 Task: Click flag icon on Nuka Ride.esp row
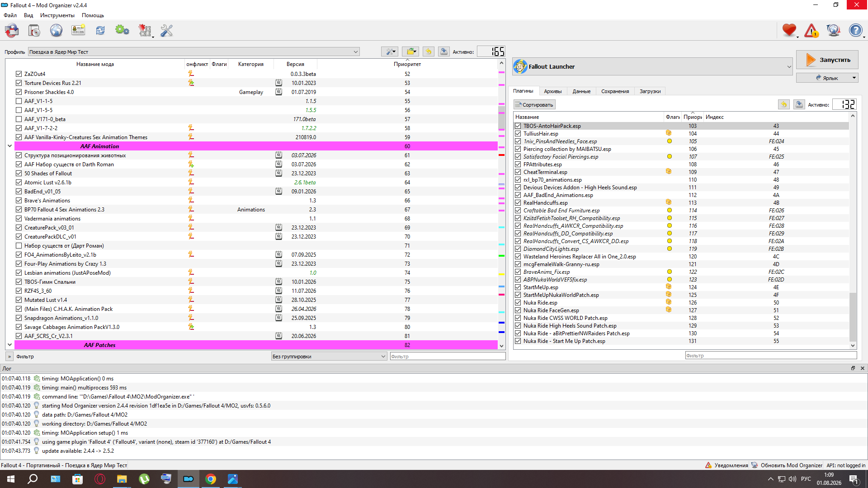coord(669,302)
